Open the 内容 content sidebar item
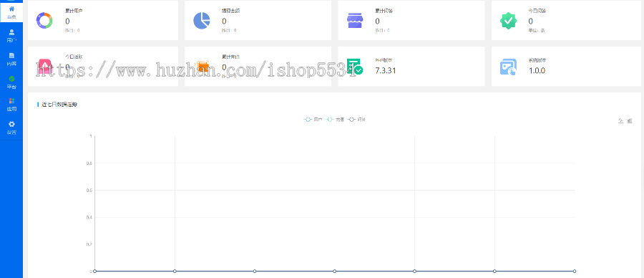The height and width of the screenshot is (278, 644). click(11, 59)
